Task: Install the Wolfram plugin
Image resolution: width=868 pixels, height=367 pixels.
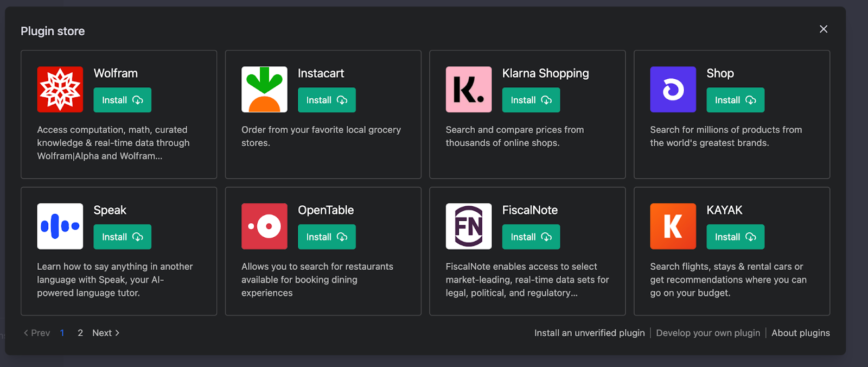Action: point(123,100)
